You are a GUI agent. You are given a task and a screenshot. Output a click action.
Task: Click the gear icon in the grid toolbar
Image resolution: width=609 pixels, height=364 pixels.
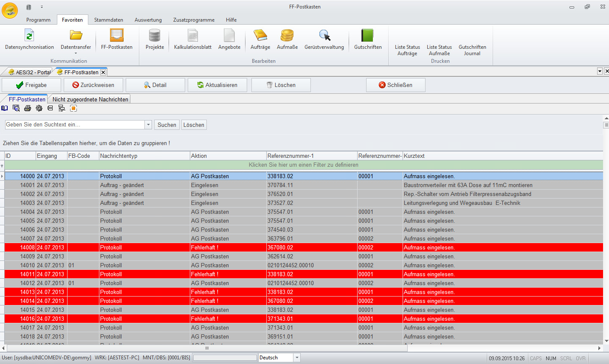(39, 108)
